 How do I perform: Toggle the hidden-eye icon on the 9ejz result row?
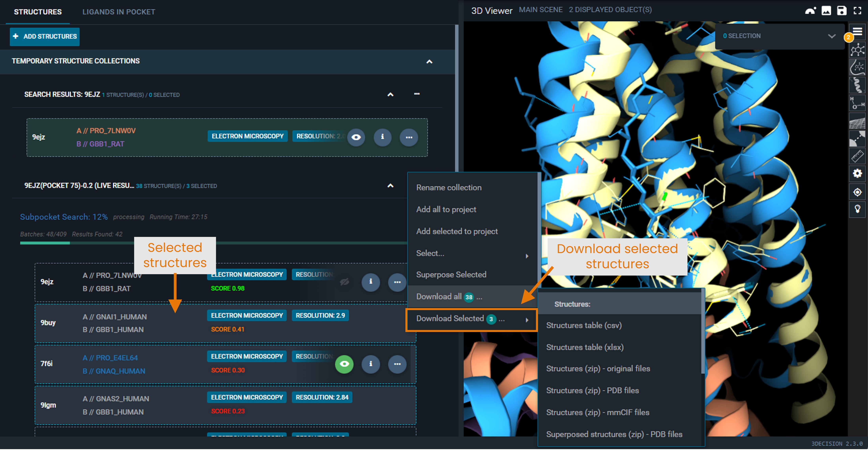344,282
